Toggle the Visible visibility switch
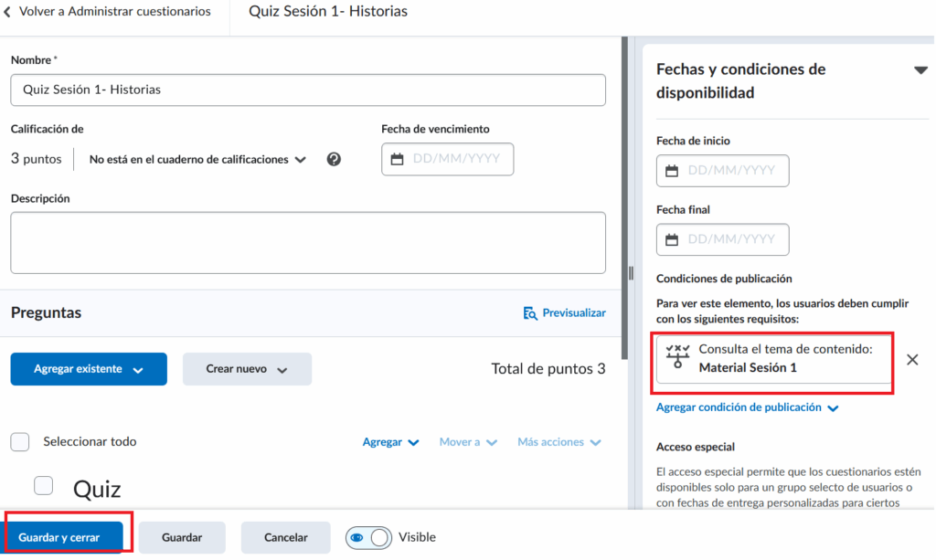Screen dimensions: 936x560 click(x=367, y=537)
